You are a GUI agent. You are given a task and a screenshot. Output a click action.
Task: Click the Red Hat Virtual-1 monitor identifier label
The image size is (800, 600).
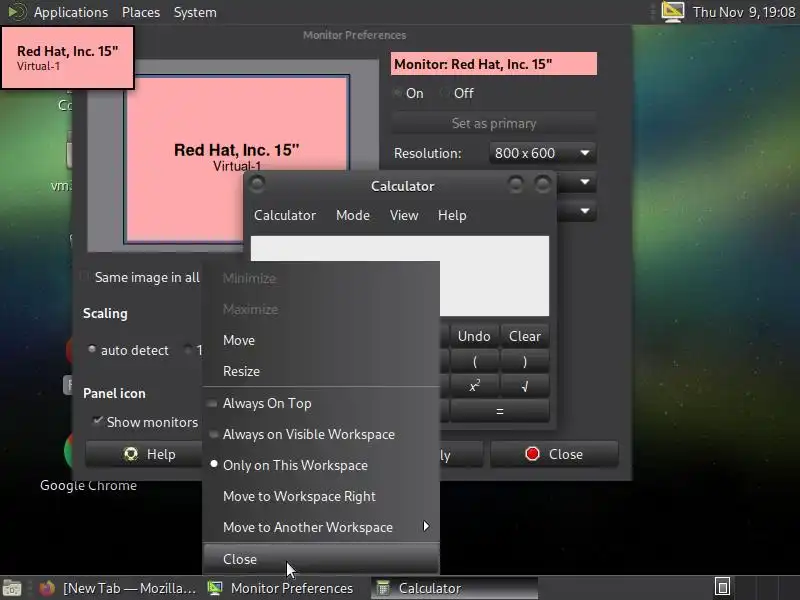tap(68, 58)
